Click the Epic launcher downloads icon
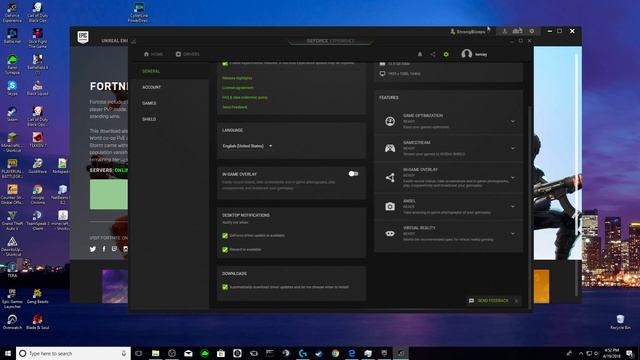 (x=504, y=31)
